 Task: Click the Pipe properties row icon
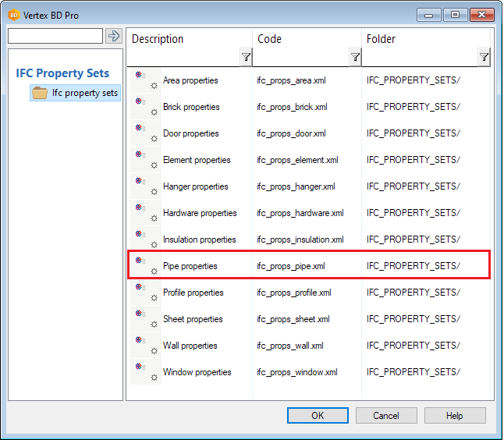pyautogui.click(x=146, y=266)
